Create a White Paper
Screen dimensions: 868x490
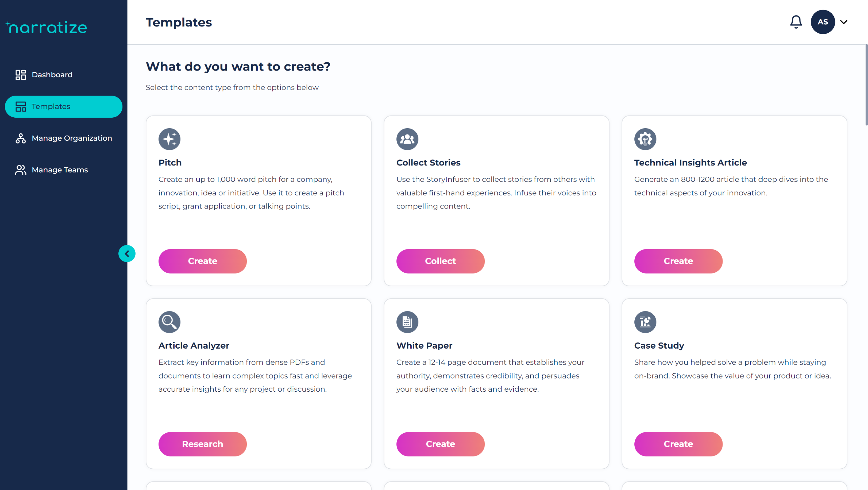[x=440, y=444]
